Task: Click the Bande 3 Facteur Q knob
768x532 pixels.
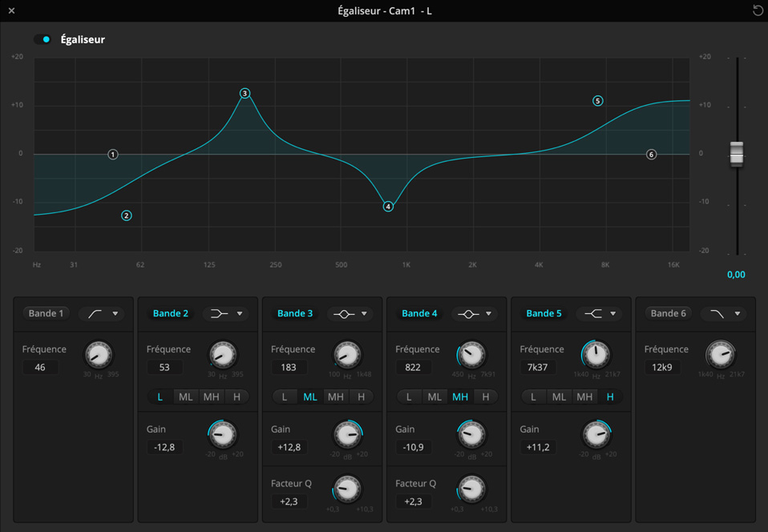Action: coord(347,489)
